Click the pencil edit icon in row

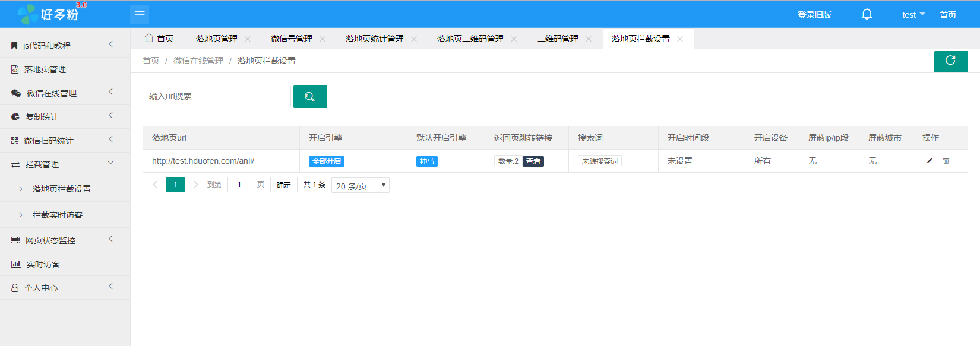pyautogui.click(x=930, y=161)
